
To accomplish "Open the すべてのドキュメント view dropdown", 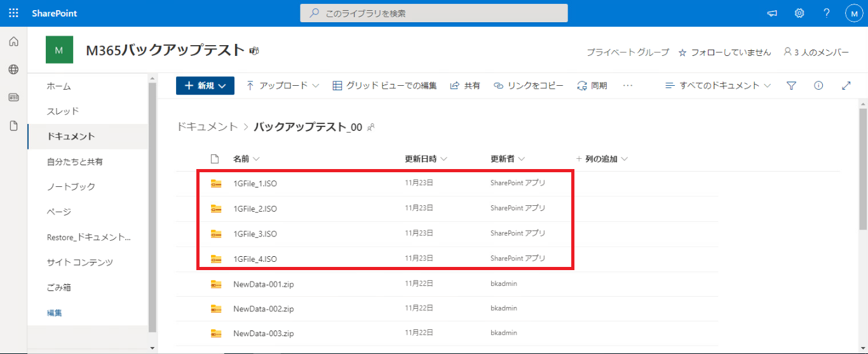I will coord(718,86).
